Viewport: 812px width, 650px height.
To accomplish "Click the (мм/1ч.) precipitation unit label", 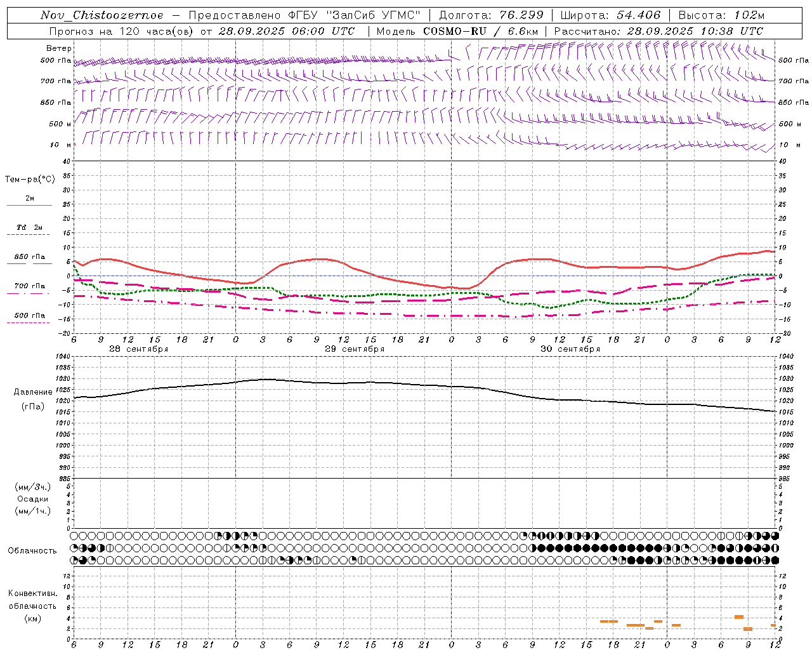I will coord(33,512).
